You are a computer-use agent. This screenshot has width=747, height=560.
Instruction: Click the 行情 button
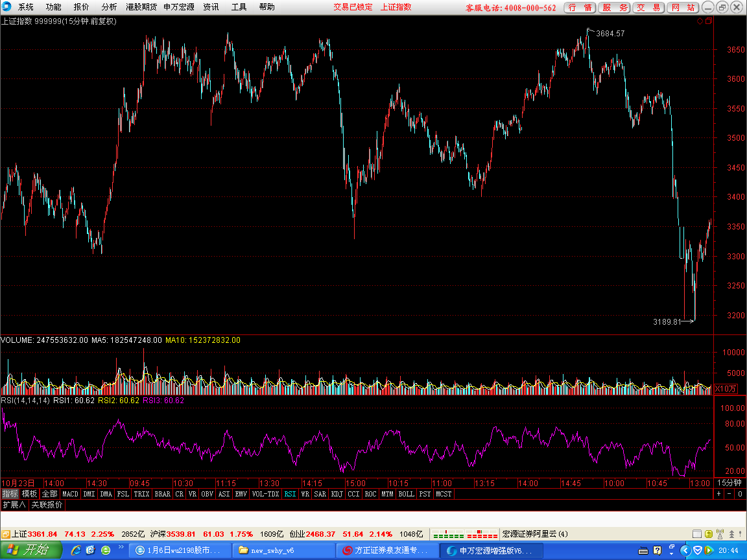click(580, 8)
